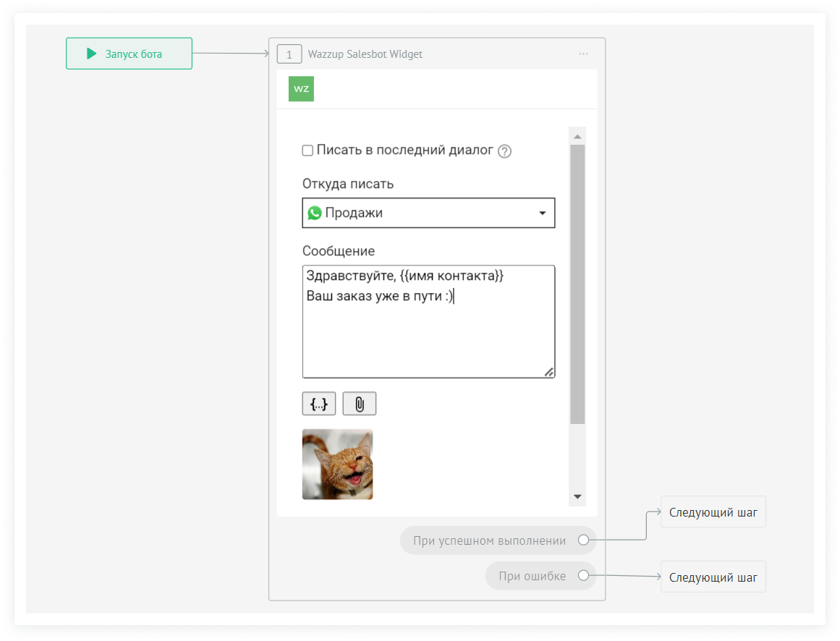Insert a variable with the {...} button
This screenshot has width=840, height=641.
tap(319, 404)
